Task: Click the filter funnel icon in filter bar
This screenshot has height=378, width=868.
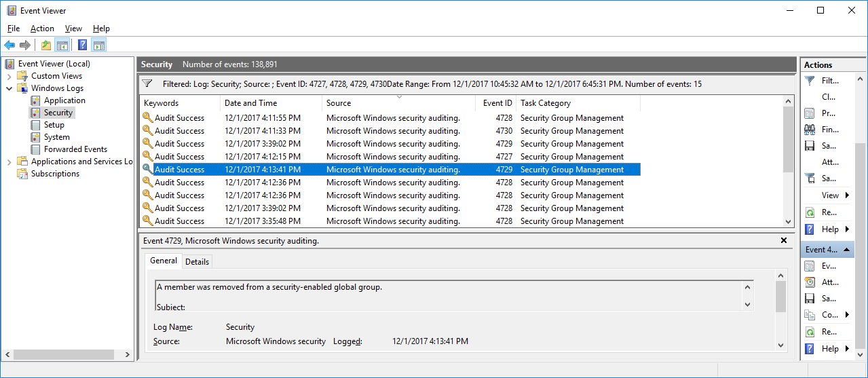Action: [x=147, y=84]
